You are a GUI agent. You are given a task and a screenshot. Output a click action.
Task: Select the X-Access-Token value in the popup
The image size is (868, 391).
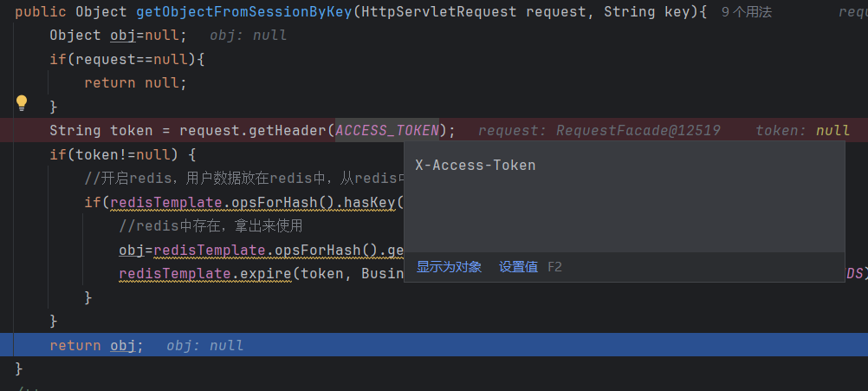[476, 165]
